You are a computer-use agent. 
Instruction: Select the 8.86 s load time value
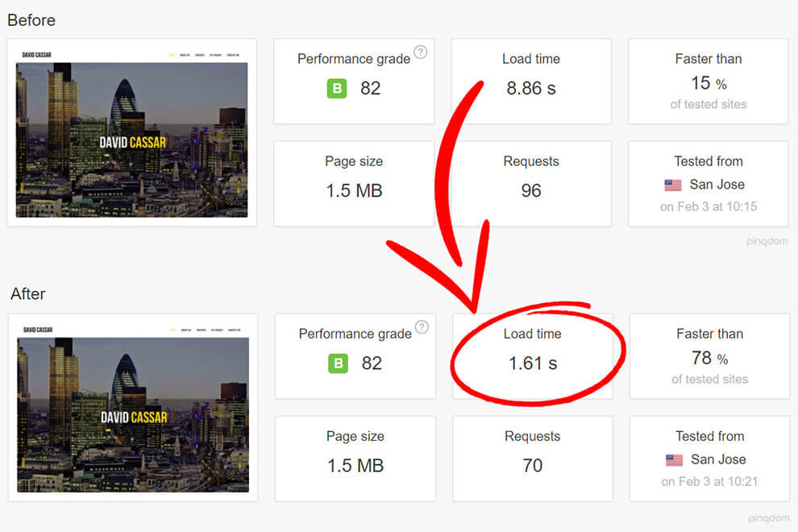[x=530, y=89]
